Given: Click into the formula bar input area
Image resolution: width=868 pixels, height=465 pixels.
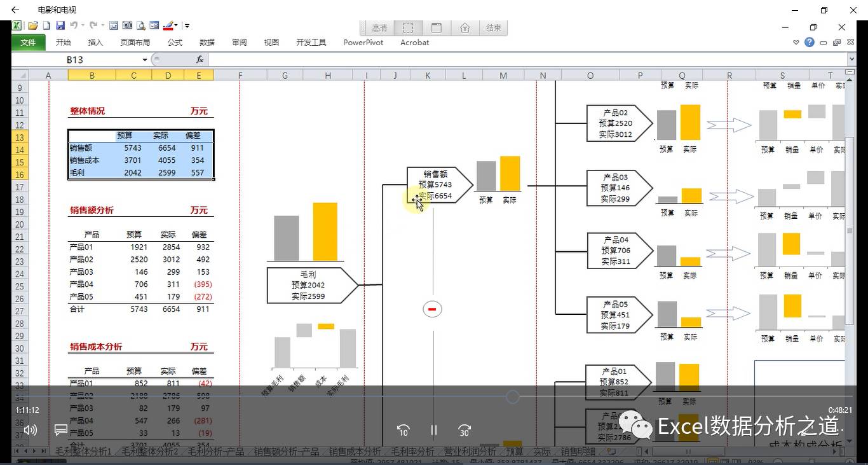Looking at the screenshot, I should pos(527,59).
